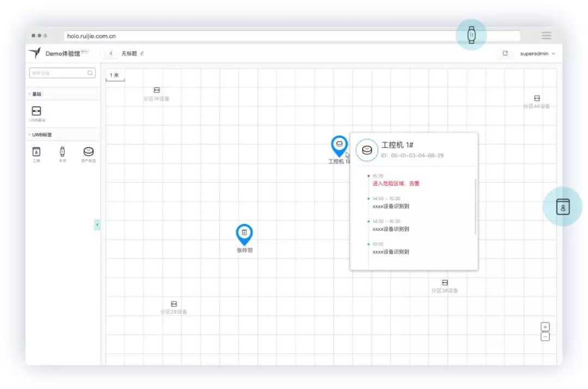Click the 分区1#设备 base station on map

[x=157, y=90]
